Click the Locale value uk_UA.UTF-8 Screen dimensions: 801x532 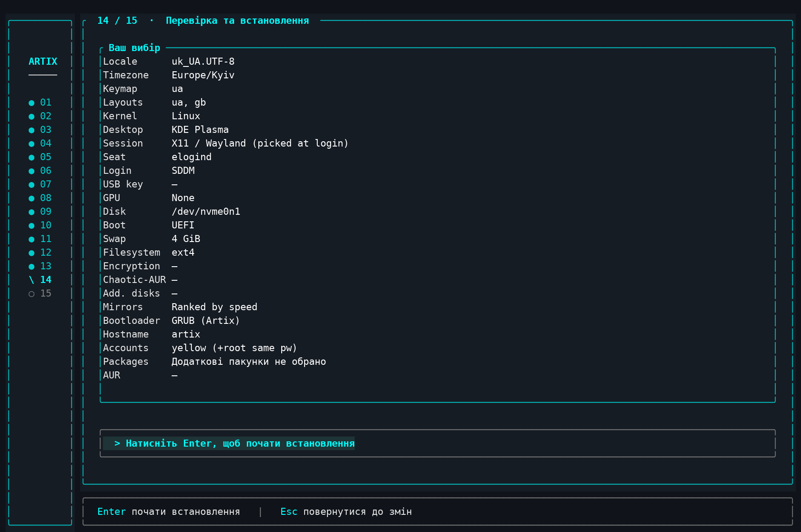click(x=203, y=62)
